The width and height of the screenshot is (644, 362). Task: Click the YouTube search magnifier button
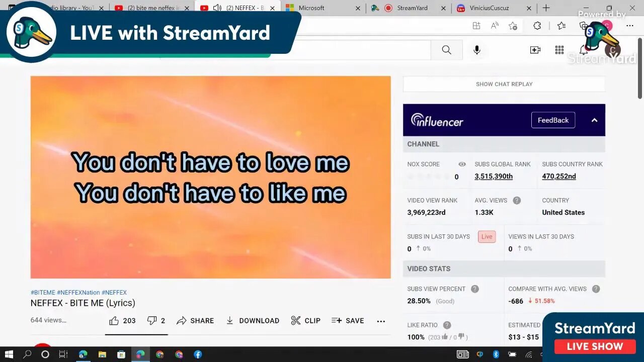pyautogui.click(x=446, y=50)
